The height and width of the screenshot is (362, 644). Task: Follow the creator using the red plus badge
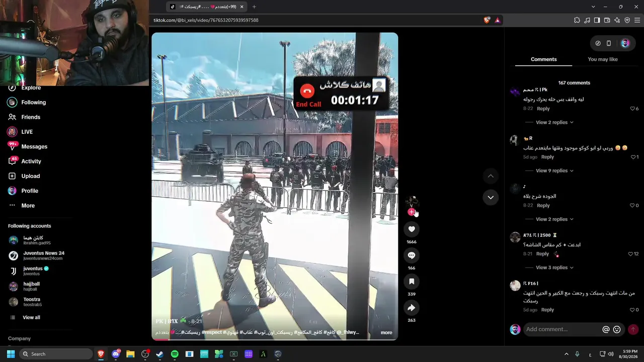411,212
